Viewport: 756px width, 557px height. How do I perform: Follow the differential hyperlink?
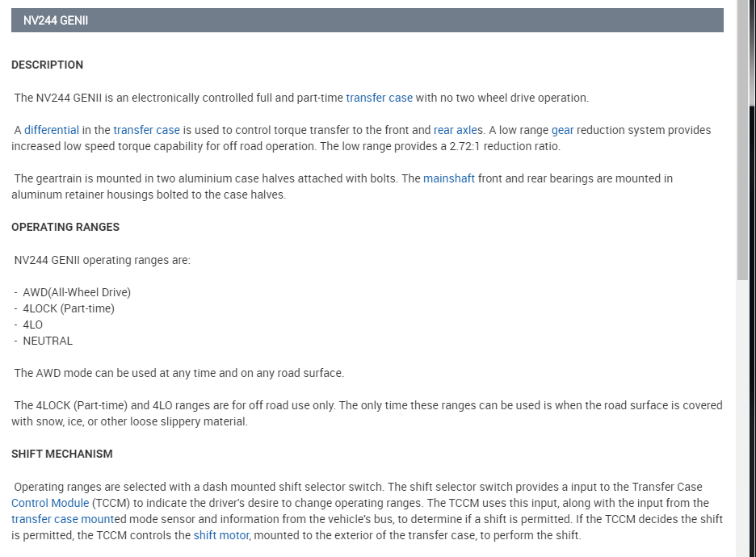tap(52, 130)
